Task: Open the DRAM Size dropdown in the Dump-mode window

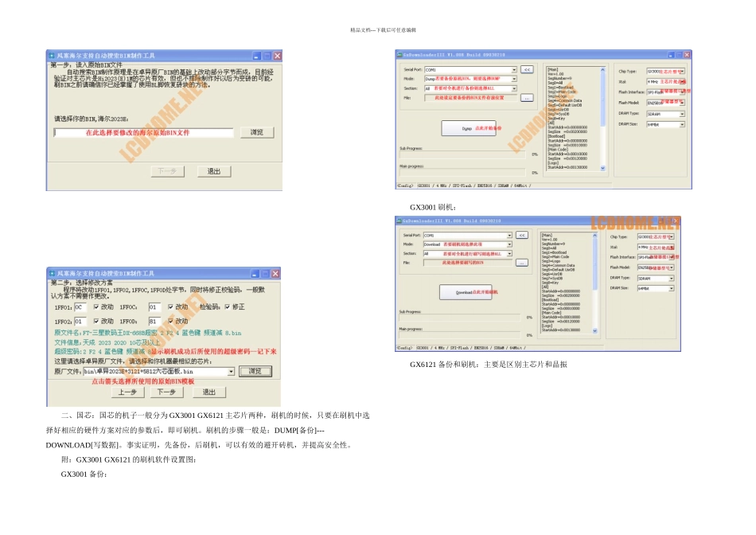Action: 682,124
